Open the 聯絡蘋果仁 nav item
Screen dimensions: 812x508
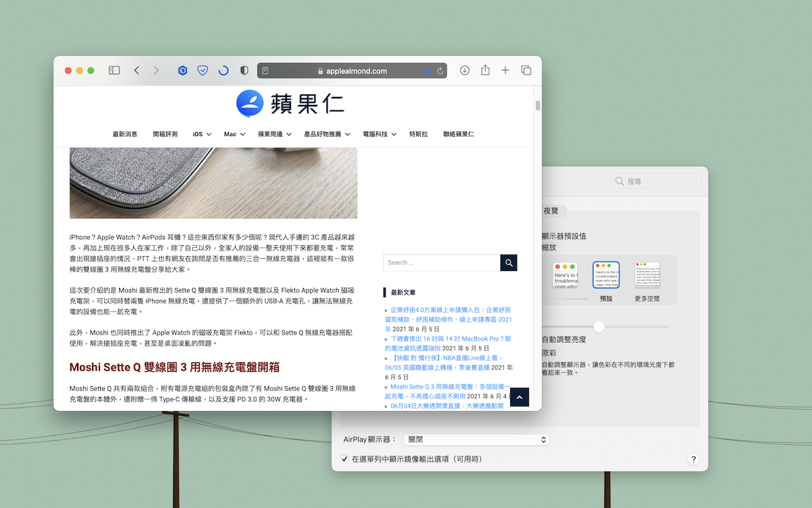pos(459,134)
